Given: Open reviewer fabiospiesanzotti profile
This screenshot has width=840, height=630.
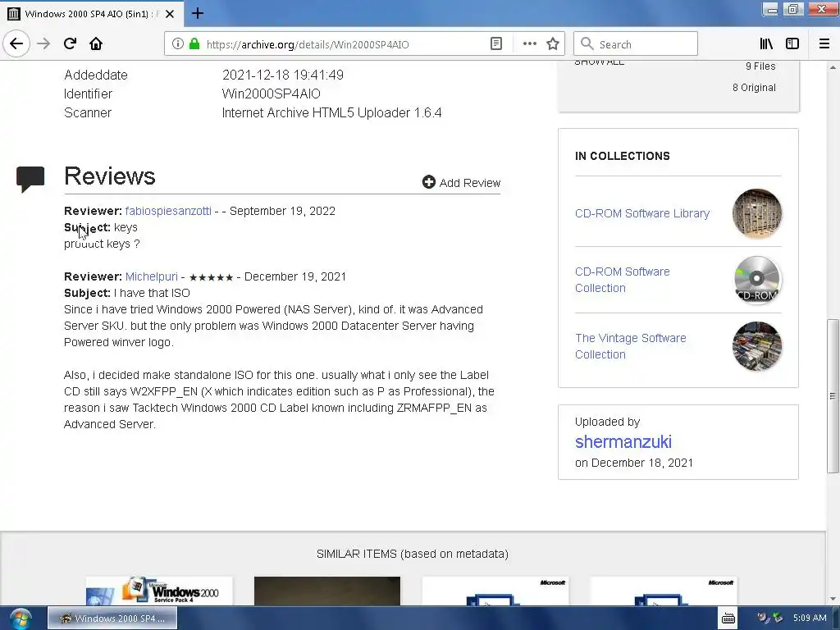Looking at the screenshot, I should pos(168,211).
